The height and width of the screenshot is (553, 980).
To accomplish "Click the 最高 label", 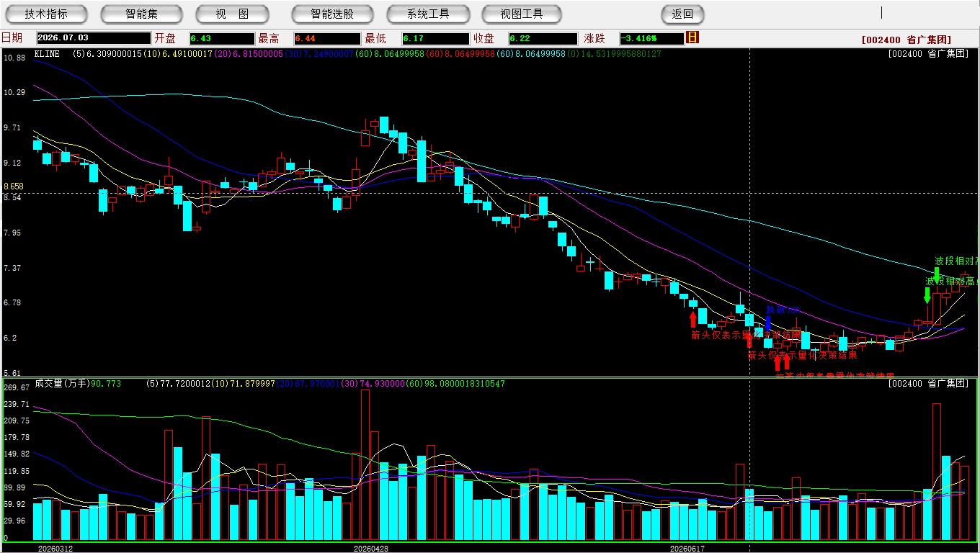I will click(269, 38).
